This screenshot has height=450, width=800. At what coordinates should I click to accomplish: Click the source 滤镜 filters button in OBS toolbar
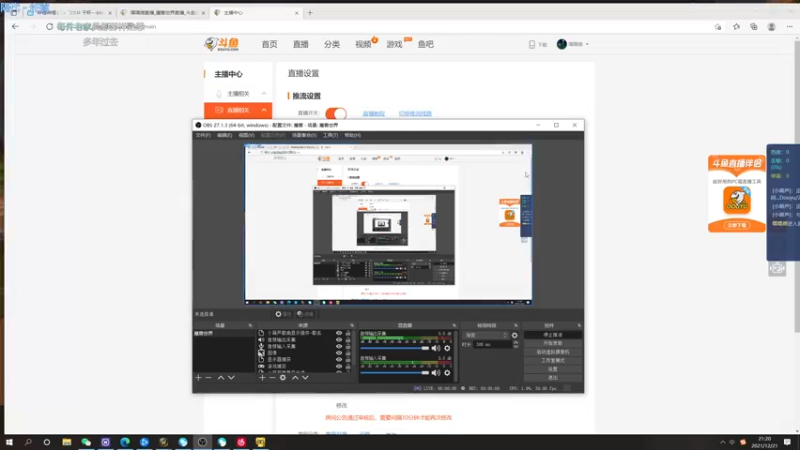tap(305, 314)
